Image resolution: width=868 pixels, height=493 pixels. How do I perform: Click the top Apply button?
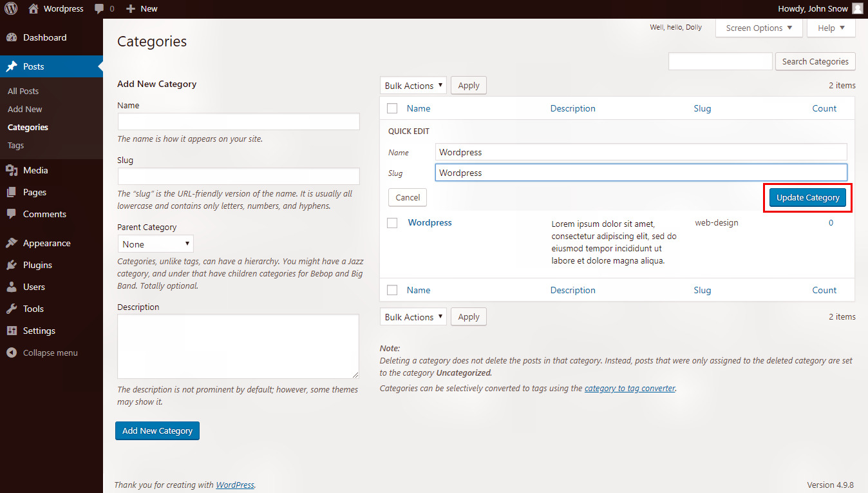pos(469,85)
